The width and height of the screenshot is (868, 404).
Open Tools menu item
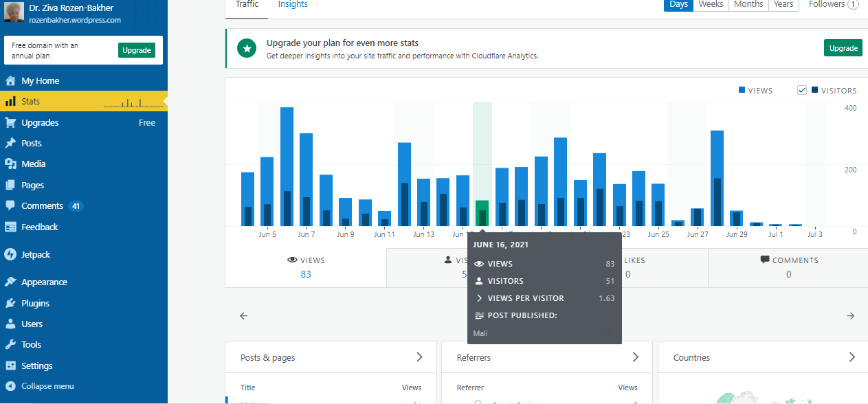(x=84, y=344)
